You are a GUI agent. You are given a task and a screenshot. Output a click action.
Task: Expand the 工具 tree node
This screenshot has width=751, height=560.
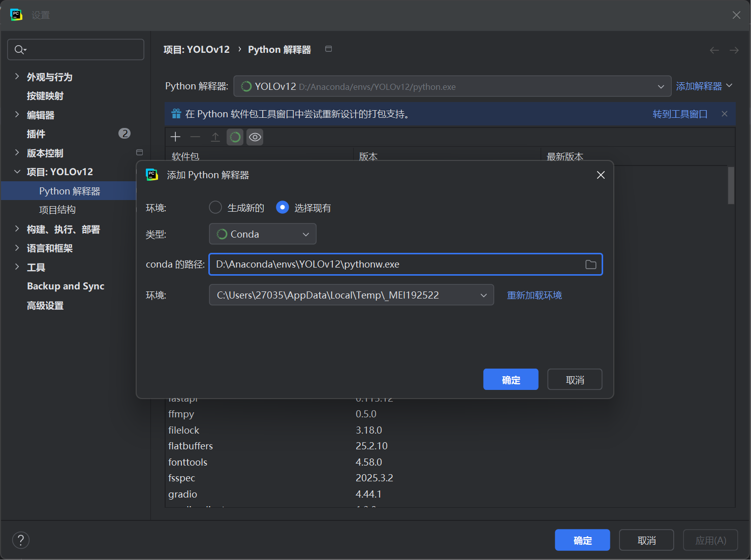click(17, 267)
